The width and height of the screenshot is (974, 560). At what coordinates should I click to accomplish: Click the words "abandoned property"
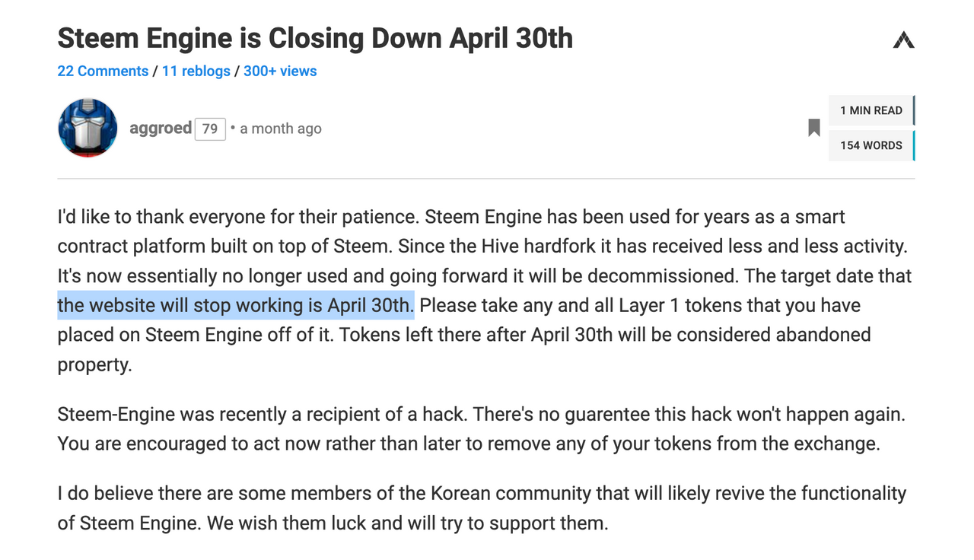click(823, 335)
